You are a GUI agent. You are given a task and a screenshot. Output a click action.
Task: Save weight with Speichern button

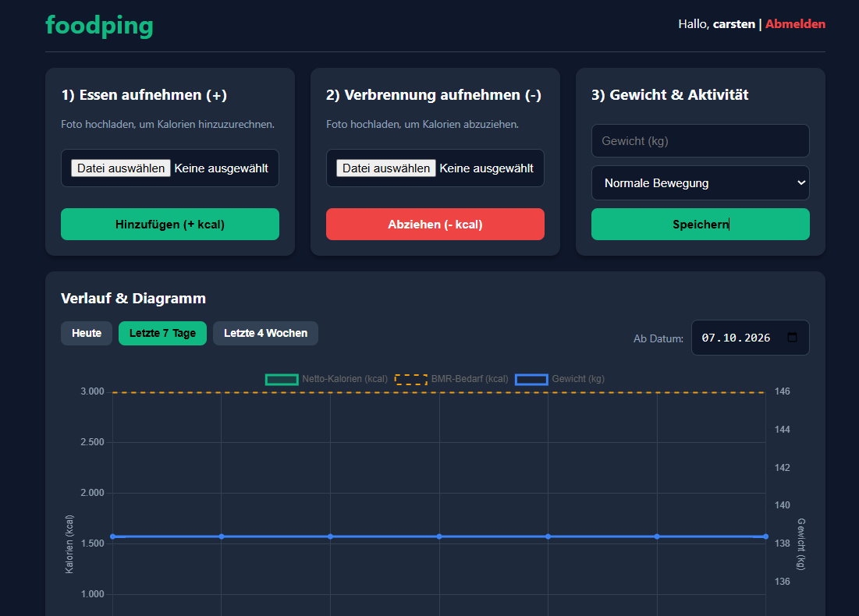pyautogui.click(x=700, y=224)
